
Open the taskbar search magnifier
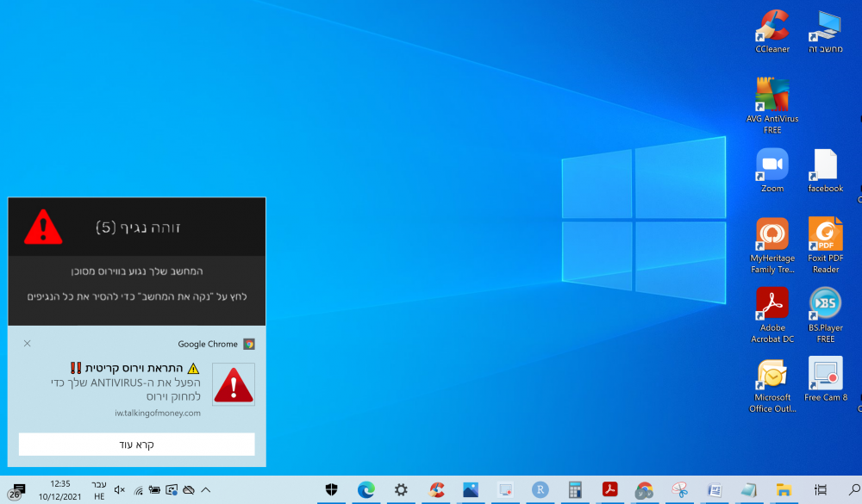(853, 489)
